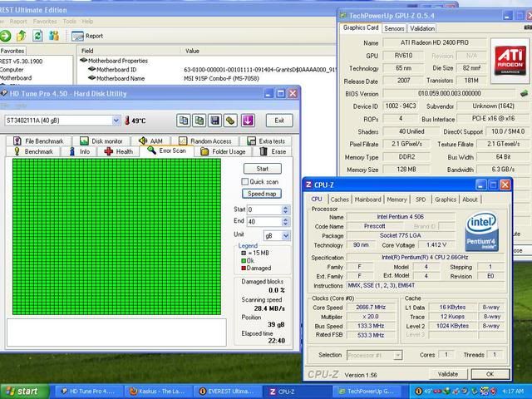
Task: Click the Start value spinner arrows
Action: (285, 209)
